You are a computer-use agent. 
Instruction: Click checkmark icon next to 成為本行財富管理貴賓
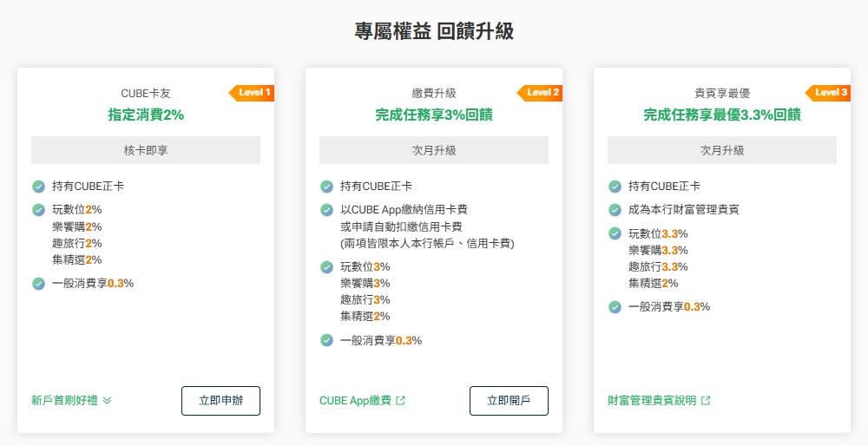point(615,209)
